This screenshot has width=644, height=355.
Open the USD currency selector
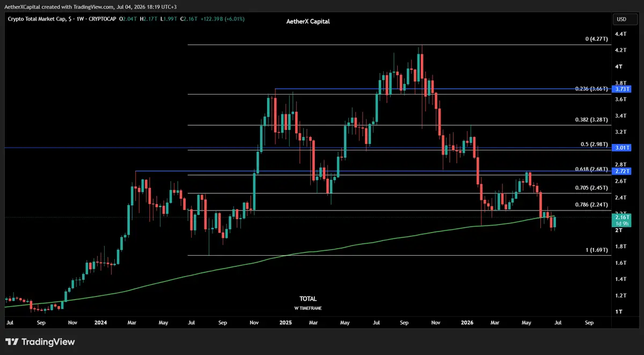(x=621, y=19)
